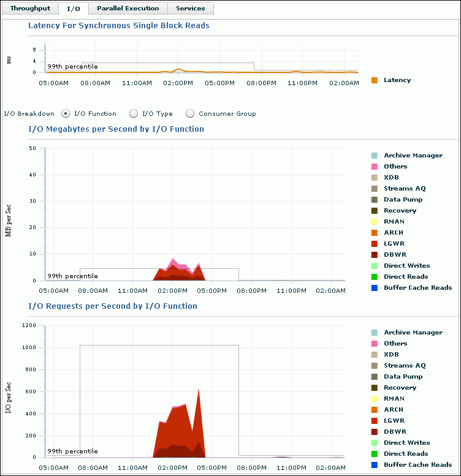The image size is (461, 476).
Task: Click the orange Latency legend swatch
Action: pos(374,80)
